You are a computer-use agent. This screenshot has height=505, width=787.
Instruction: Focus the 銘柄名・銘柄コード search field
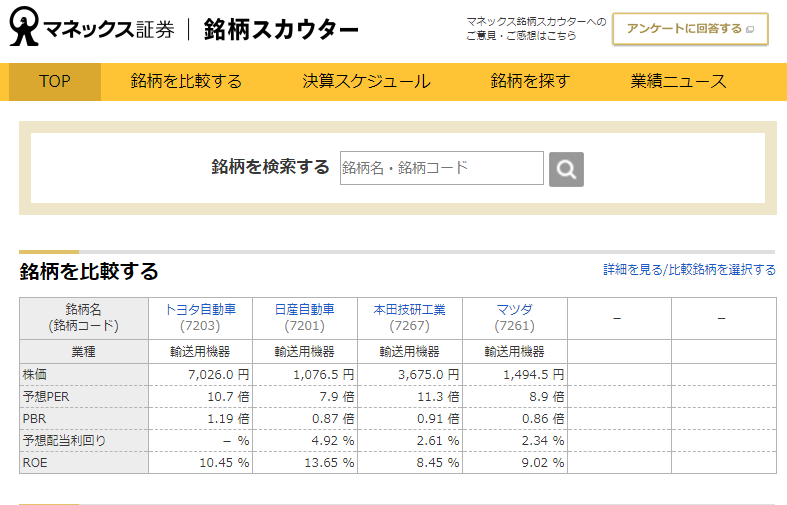coord(442,168)
